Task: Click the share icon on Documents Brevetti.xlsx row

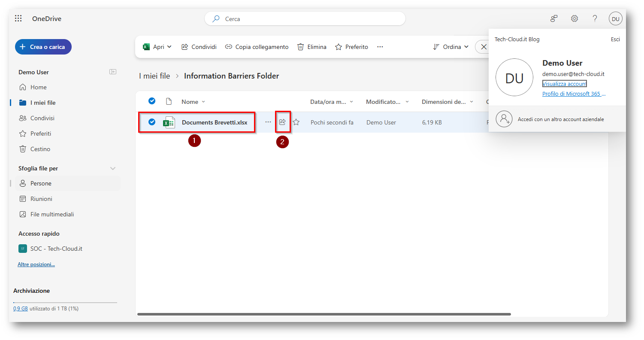Action: click(x=282, y=122)
